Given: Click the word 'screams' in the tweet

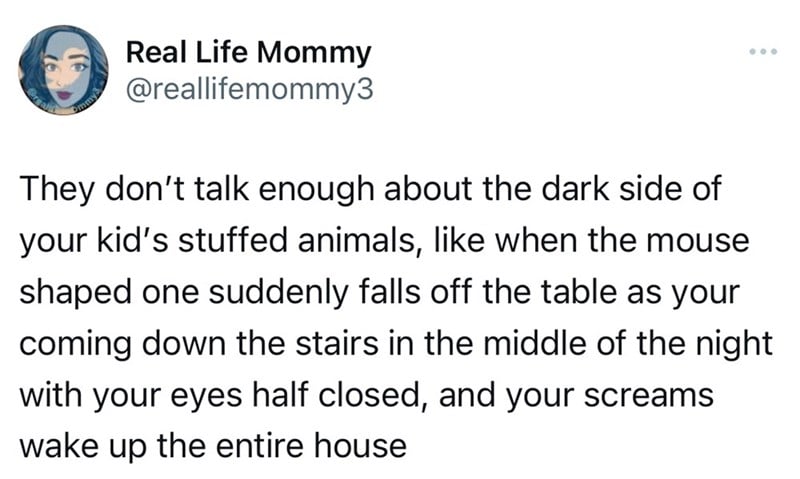Looking at the screenshot, I should [x=648, y=396].
